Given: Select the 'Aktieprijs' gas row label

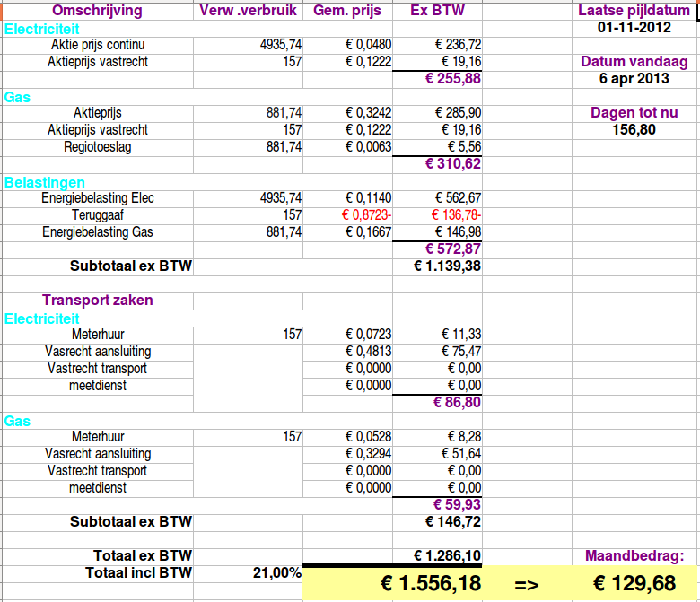Looking at the screenshot, I should click(97, 113).
